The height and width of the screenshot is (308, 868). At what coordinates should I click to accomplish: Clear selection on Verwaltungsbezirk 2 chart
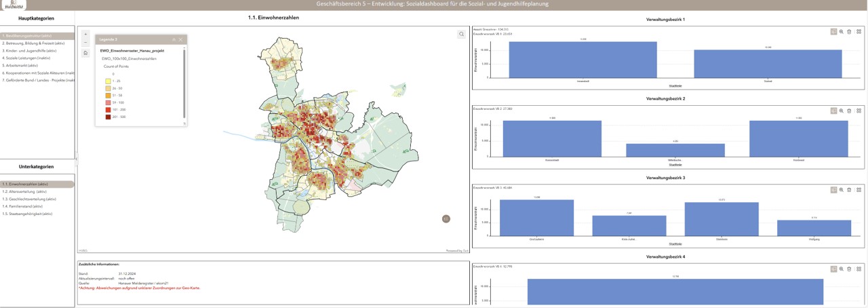tap(850, 111)
